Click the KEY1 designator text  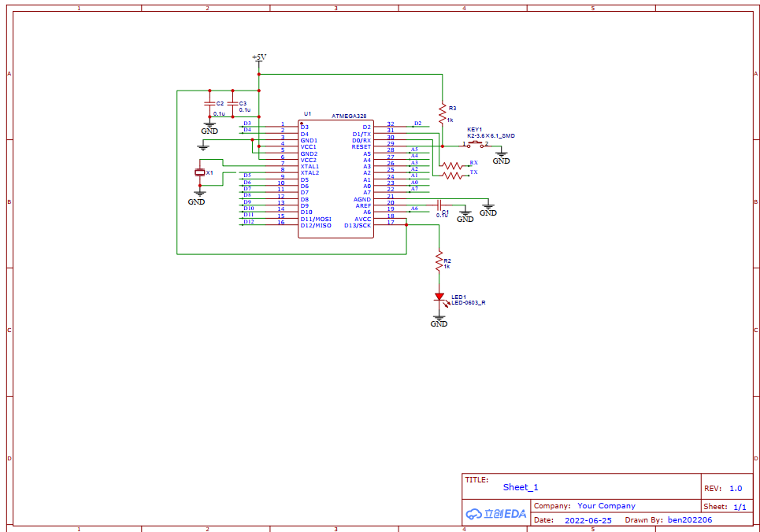click(475, 130)
